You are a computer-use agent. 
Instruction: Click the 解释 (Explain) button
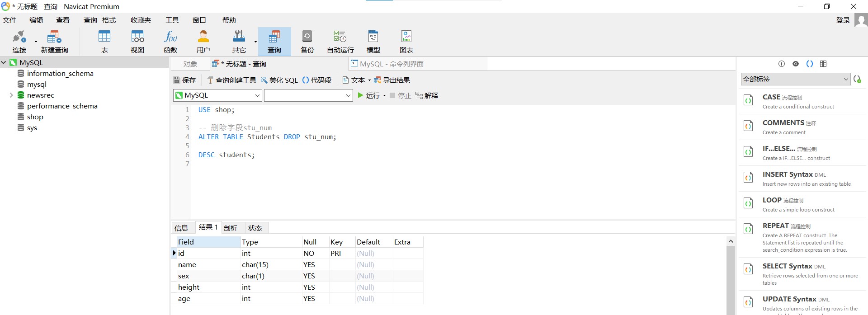coord(427,95)
